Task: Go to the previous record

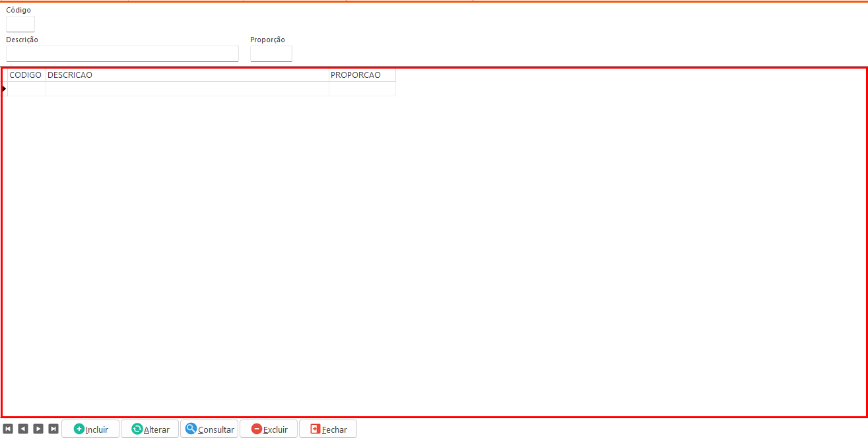Action: tap(23, 429)
